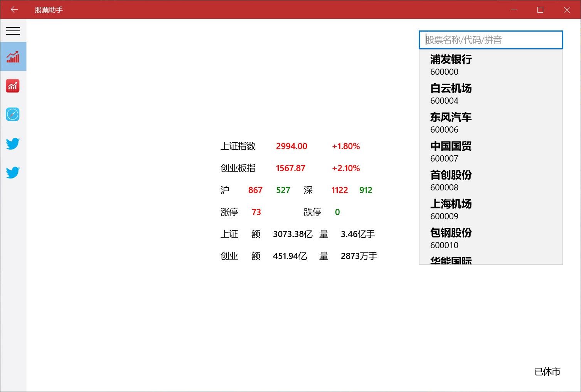Screen dimensions: 581x392
Task: Open the second red market chart icon
Action: pos(13,86)
